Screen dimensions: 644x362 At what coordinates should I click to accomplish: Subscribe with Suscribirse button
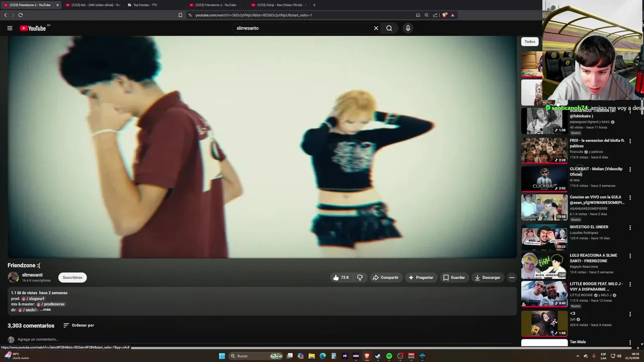pyautogui.click(x=72, y=278)
